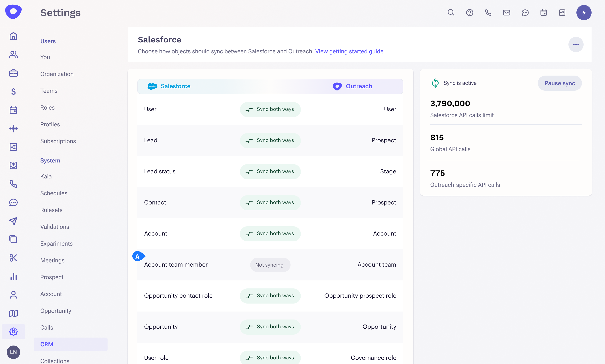Open the paper plane Sequences icon
Viewport: 605px width, 364px height.
point(13,221)
